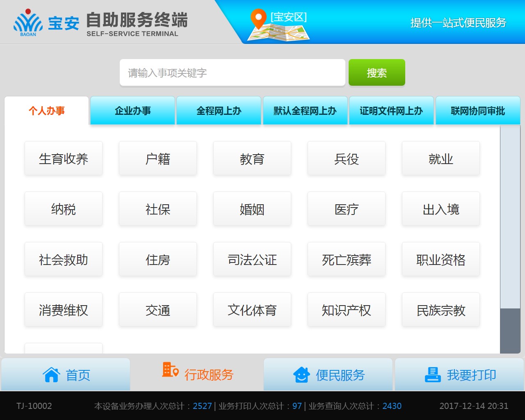Screen dimensions: 525x420
Task: Open the 全程网上办 tab
Action: pyautogui.click(x=219, y=111)
